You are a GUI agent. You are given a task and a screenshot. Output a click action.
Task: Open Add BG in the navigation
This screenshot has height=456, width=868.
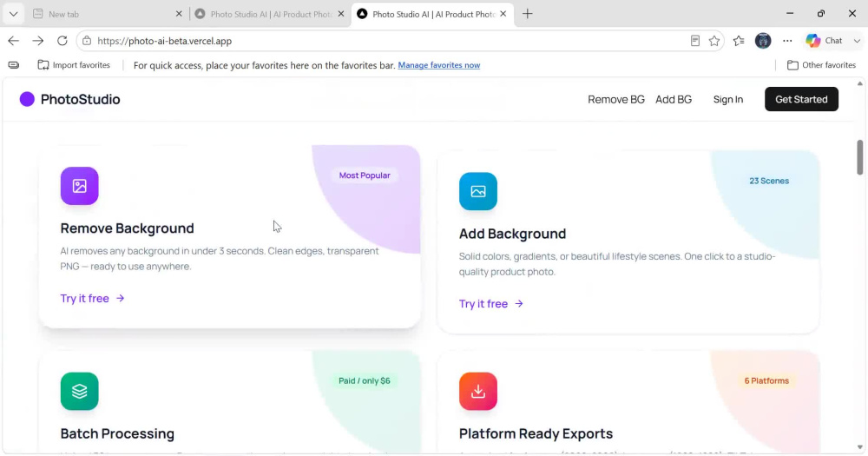click(x=674, y=99)
